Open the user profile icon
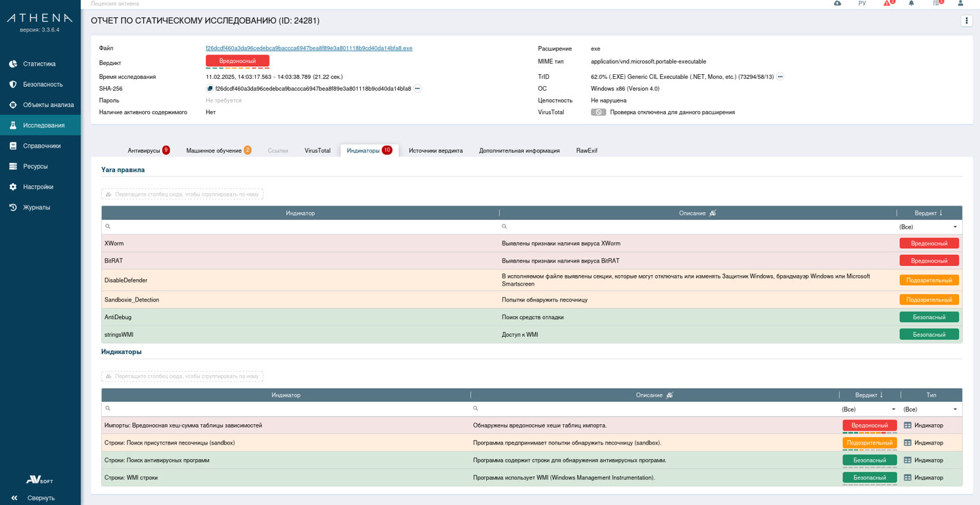 click(x=960, y=3)
